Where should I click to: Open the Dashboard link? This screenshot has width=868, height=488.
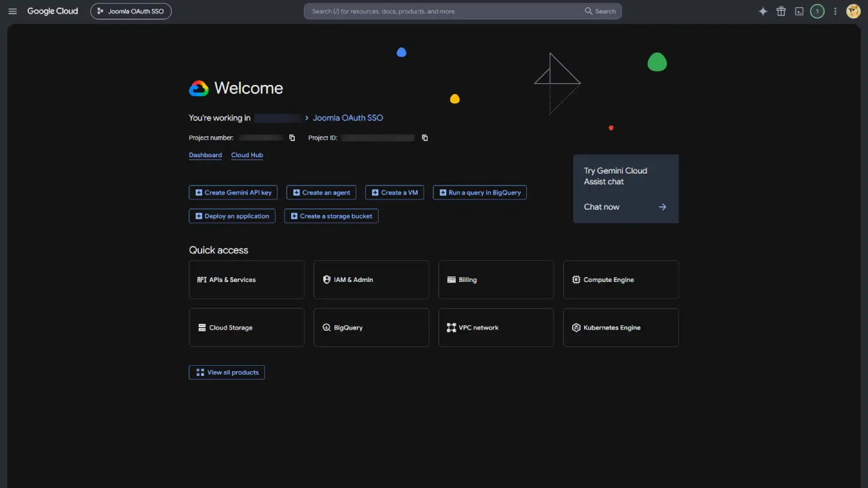click(x=206, y=155)
